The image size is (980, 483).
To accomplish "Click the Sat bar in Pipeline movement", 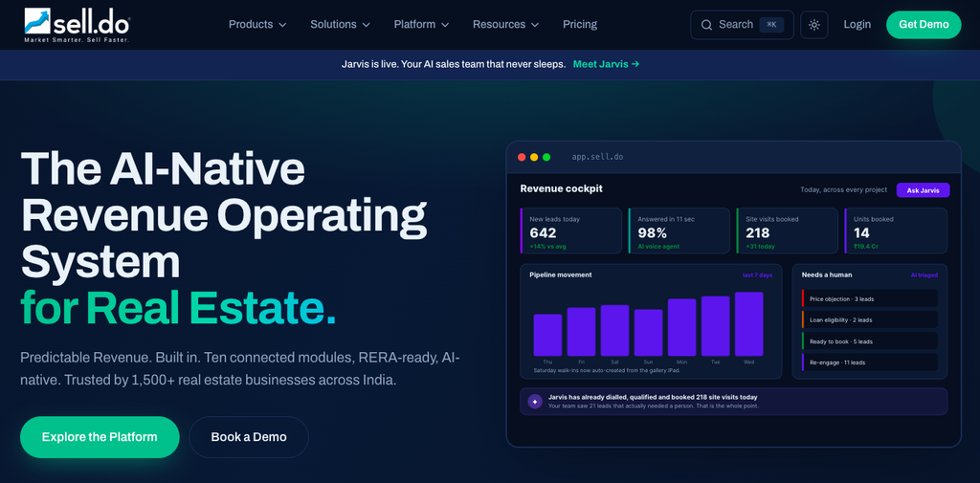I will click(615, 331).
